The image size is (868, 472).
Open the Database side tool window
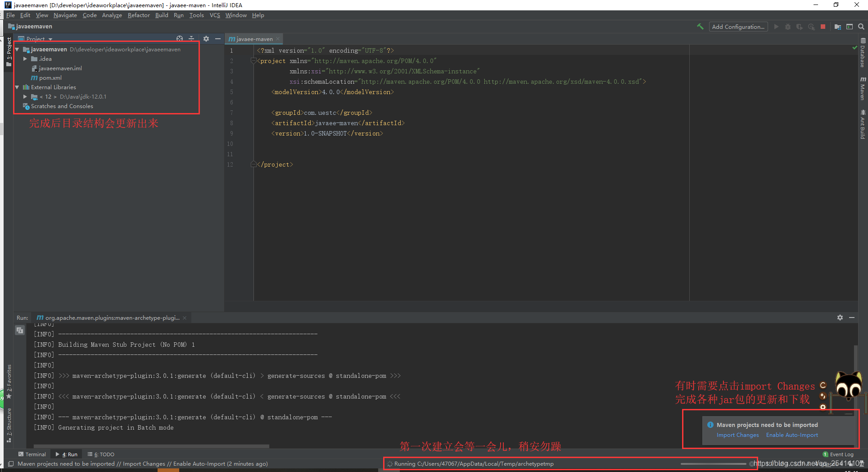click(x=863, y=53)
